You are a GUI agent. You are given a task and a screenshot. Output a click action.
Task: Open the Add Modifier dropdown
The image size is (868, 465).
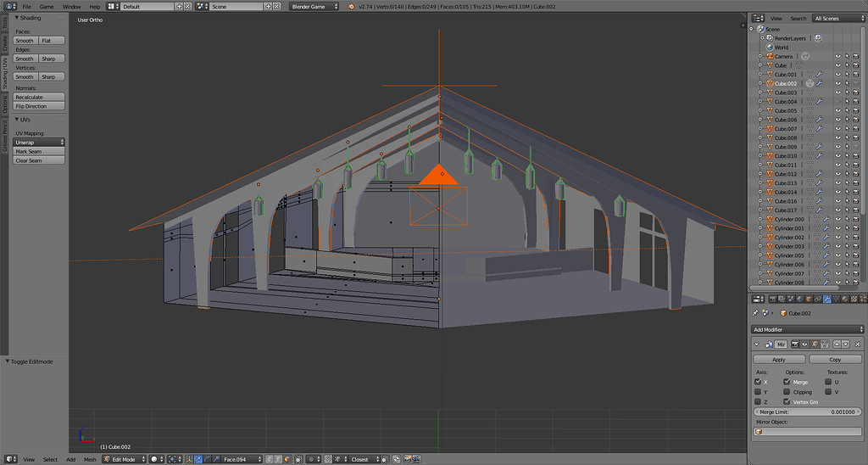pos(808,329)
